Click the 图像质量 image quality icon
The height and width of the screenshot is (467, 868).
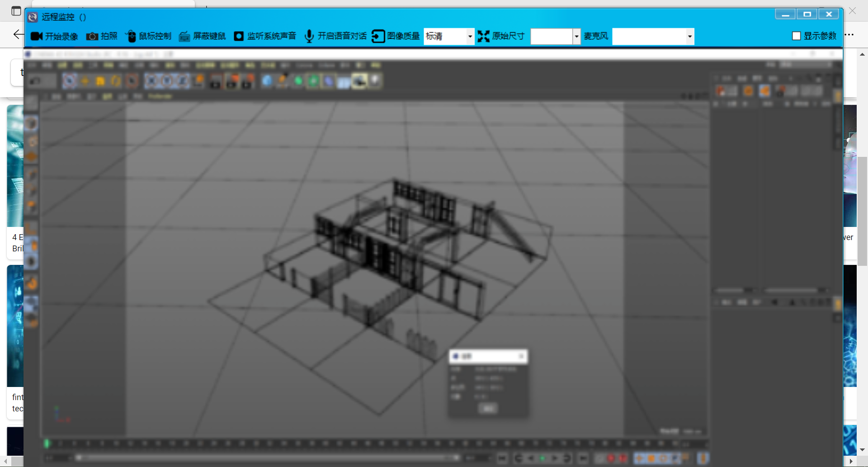pyautogui.click(x=378, y=36)
